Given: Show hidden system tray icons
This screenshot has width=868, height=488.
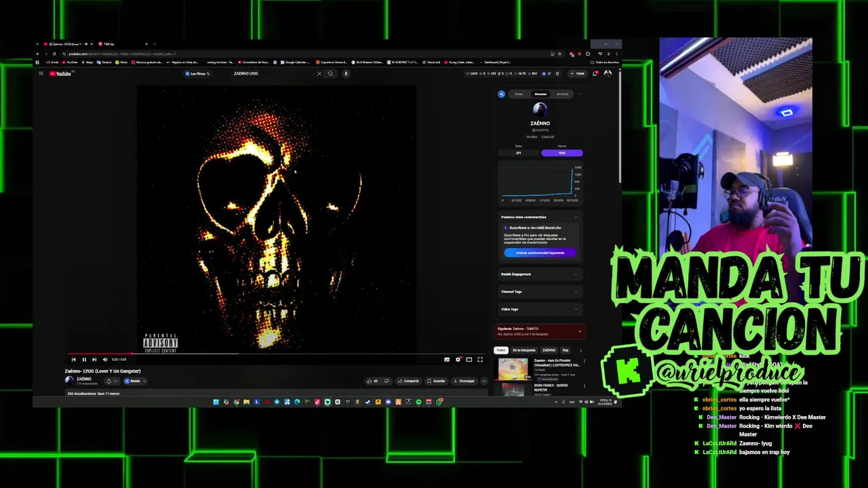Looking at the screenshot, I should (x=556, y=402).
